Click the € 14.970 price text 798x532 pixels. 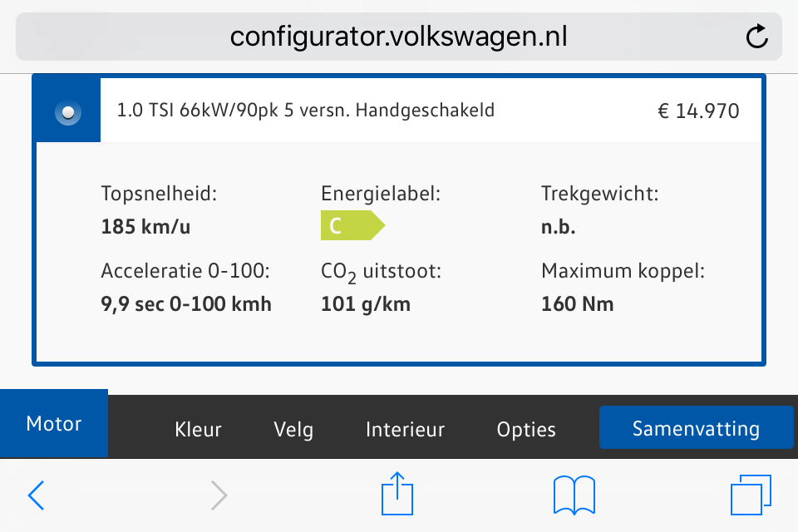(698, 111)
